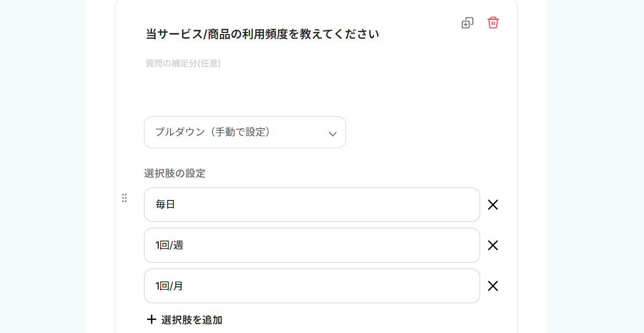Open the プルダウン（手動で設定） type selector

(236, 132)
